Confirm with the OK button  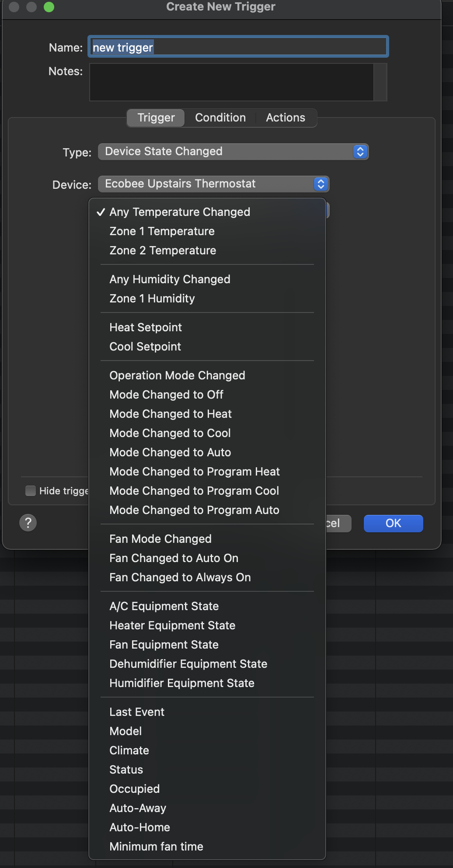pyautogui.click(x=393, y=523)
